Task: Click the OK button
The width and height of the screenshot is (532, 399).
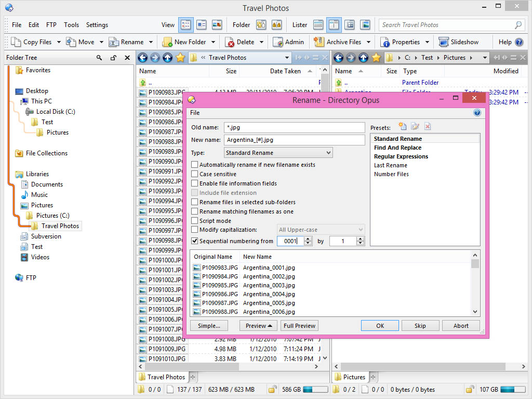Action: point(380,326)
